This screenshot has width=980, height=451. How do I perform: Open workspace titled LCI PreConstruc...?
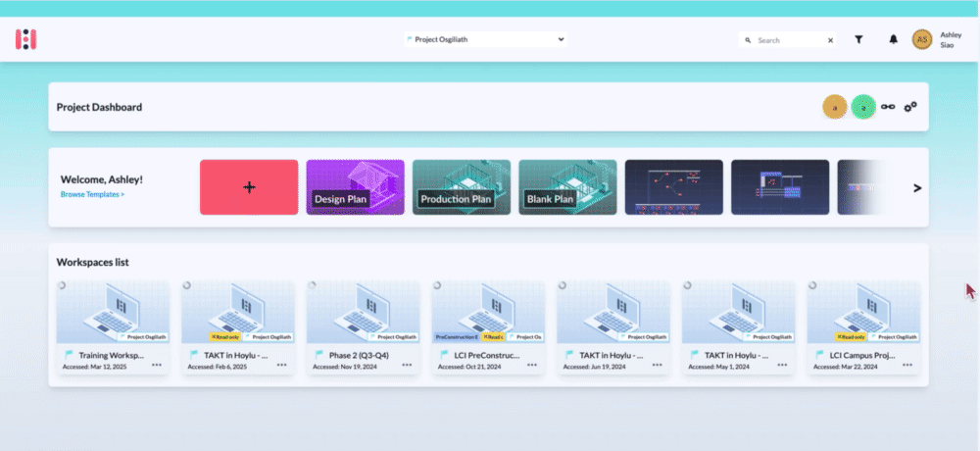(488, 327)
